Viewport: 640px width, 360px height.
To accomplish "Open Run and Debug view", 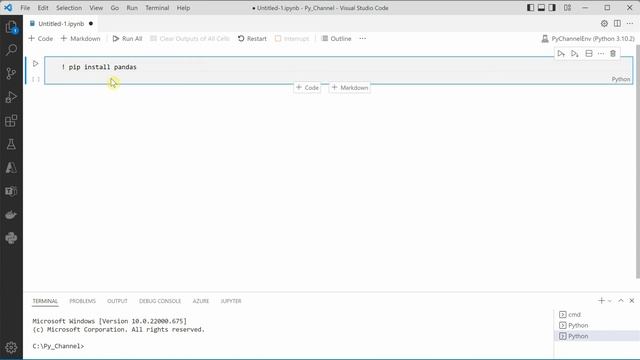I will pyautogui.click(x=11, y=97).
